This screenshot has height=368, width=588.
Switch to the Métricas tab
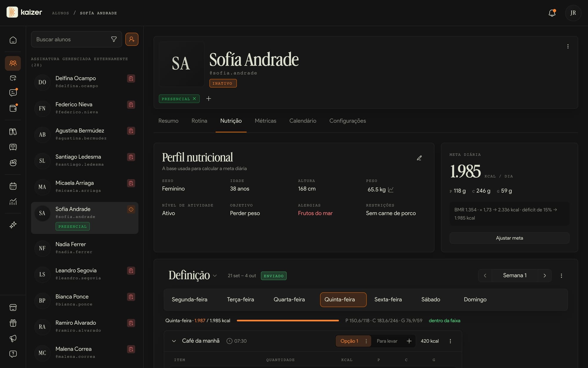[x=265, y=121]
